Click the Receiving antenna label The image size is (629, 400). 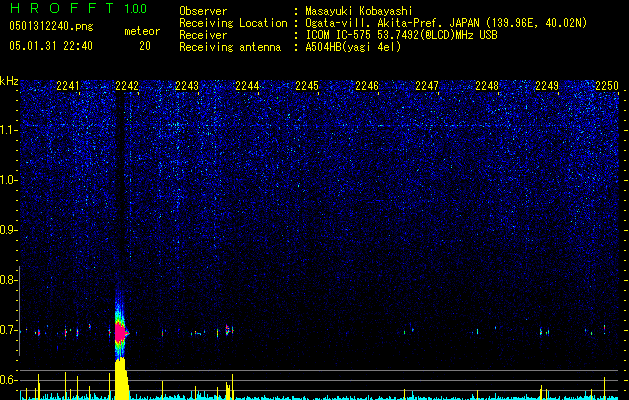[230, 47]
